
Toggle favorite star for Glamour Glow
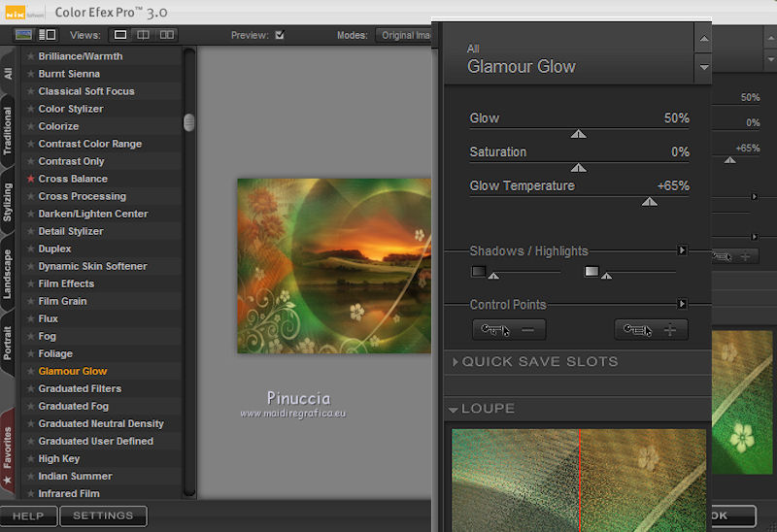click(30, 371)
